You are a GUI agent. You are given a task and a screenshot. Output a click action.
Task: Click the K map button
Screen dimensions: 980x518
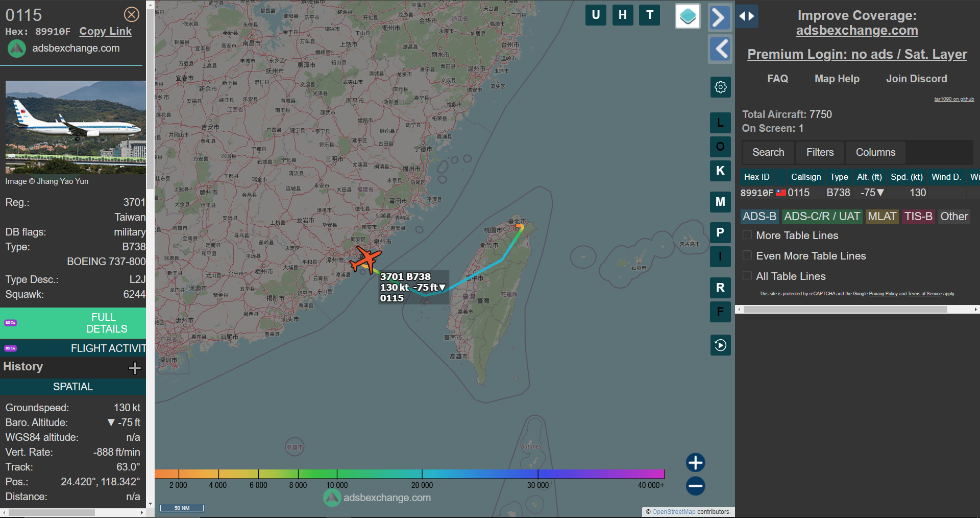(720, 171)
